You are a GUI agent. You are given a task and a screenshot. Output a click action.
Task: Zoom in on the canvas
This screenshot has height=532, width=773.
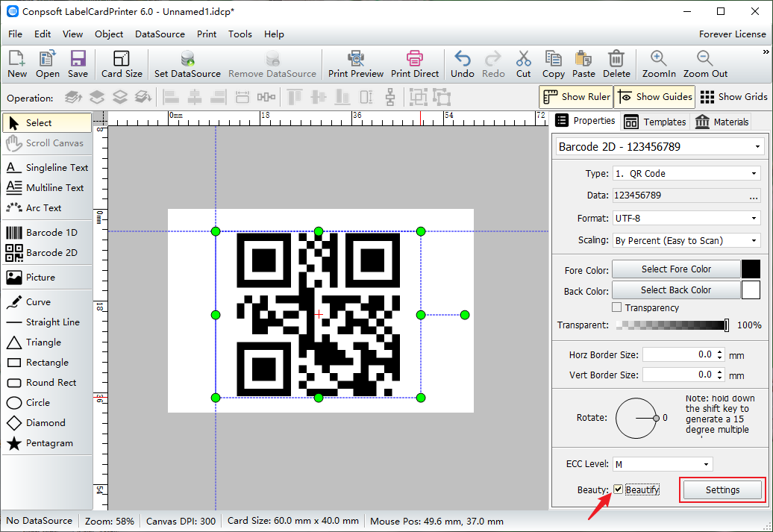659,64
